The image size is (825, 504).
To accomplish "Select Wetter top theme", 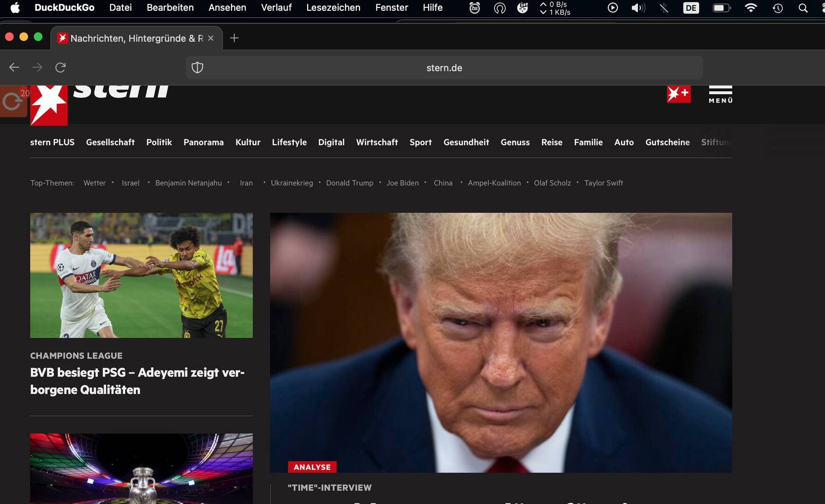I will pos(95,183).
